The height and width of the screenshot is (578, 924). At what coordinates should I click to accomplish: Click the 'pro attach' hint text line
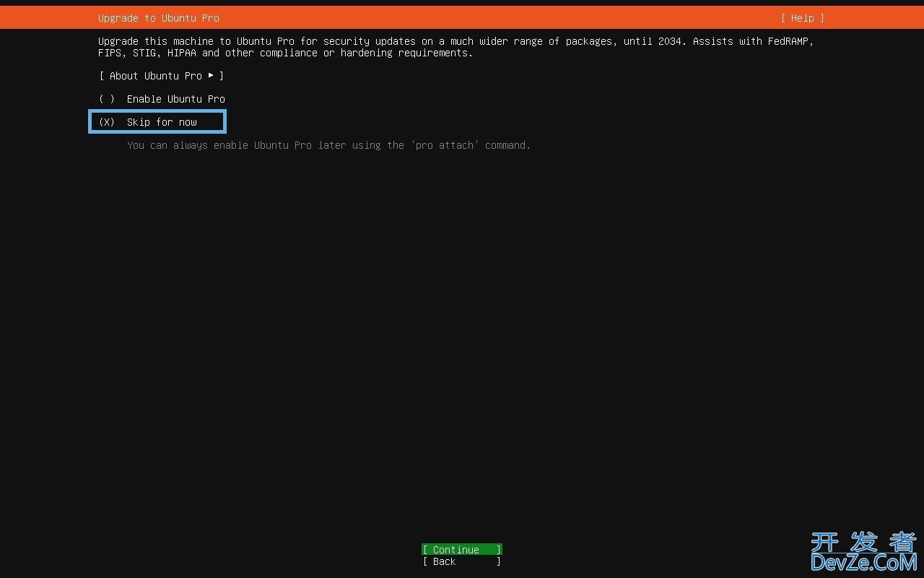(x=328, y=145)
